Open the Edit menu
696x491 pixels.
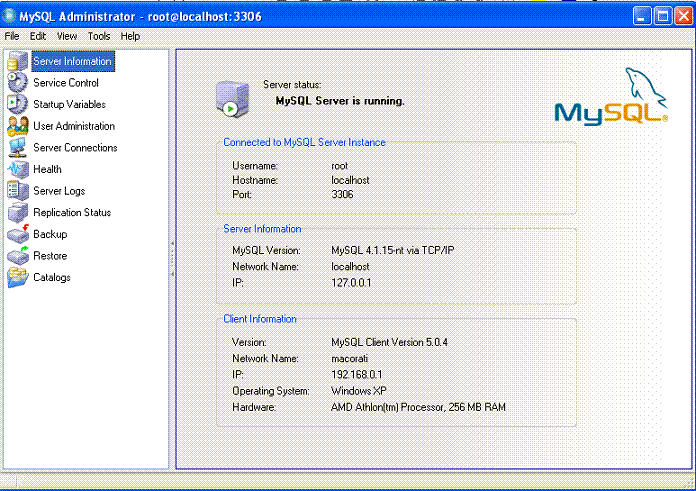pyautogui.click(x=38, y=36)
